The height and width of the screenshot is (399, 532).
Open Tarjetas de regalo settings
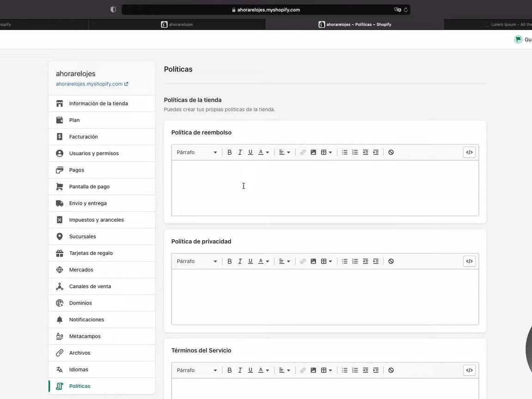(102, 253)
